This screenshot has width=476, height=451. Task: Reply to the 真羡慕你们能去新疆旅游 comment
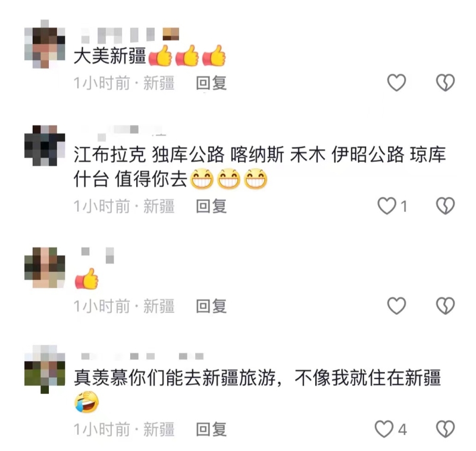pyautogui.click(x=211, y=430)
